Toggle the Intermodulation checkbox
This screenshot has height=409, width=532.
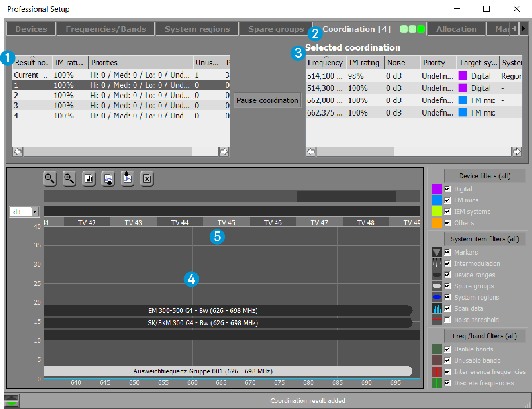(x=447, y=264)
